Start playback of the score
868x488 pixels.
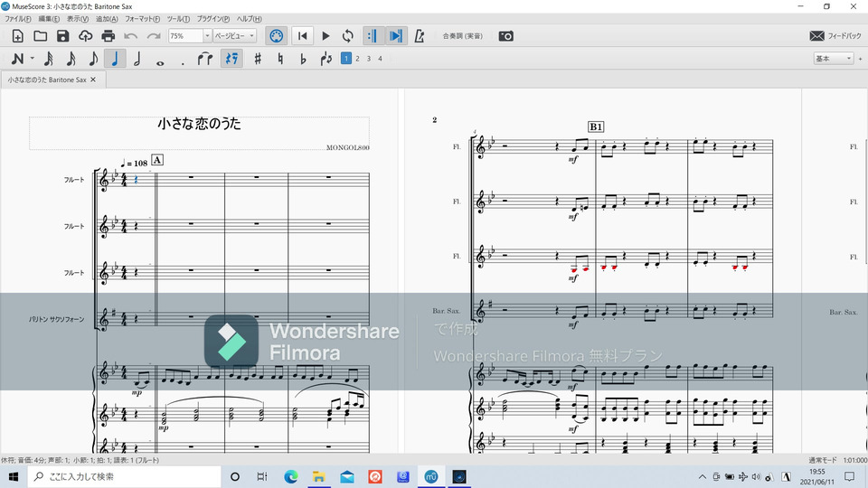click(x=325, y=36)
